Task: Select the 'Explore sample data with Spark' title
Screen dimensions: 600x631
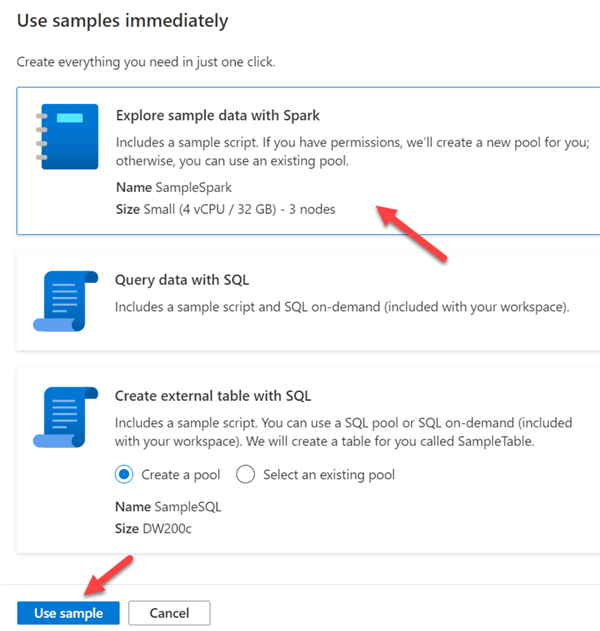Action: pyautogui.click(x=218, y=115)
